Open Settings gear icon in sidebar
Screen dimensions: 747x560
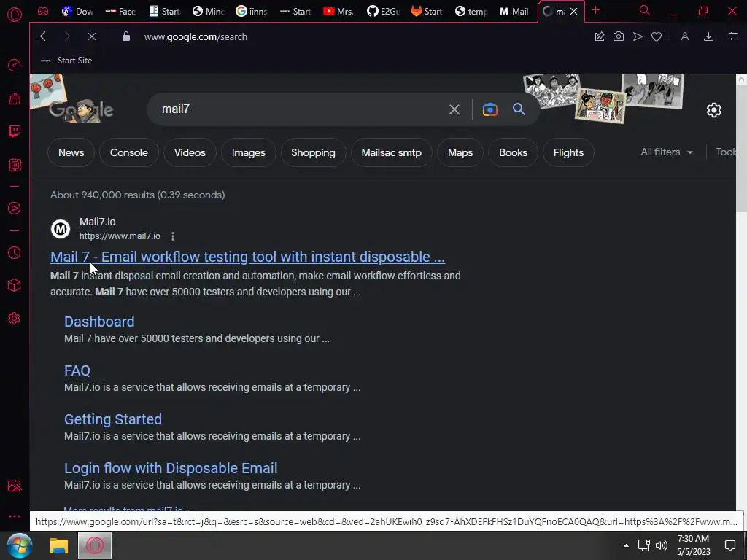tap(15, 319)
